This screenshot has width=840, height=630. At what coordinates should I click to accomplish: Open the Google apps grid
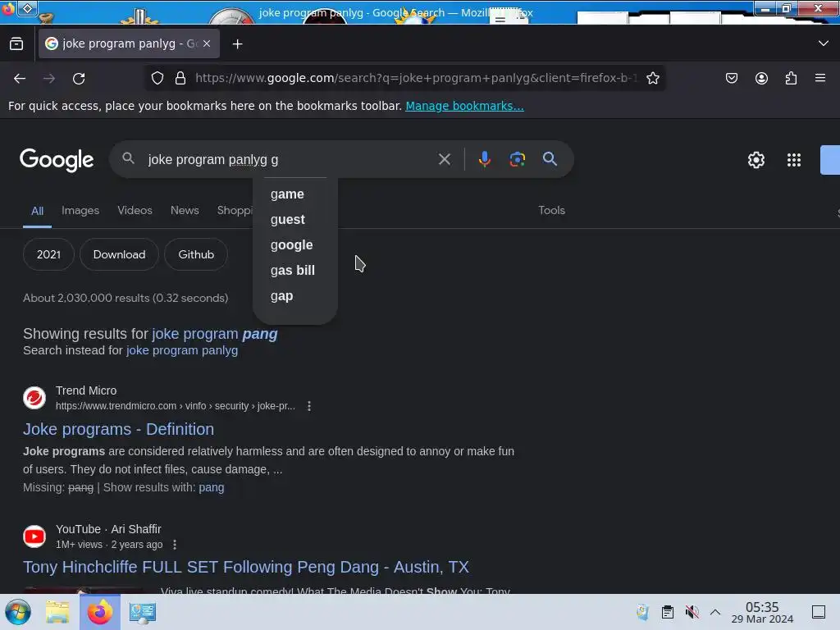[x=794, y=160]
